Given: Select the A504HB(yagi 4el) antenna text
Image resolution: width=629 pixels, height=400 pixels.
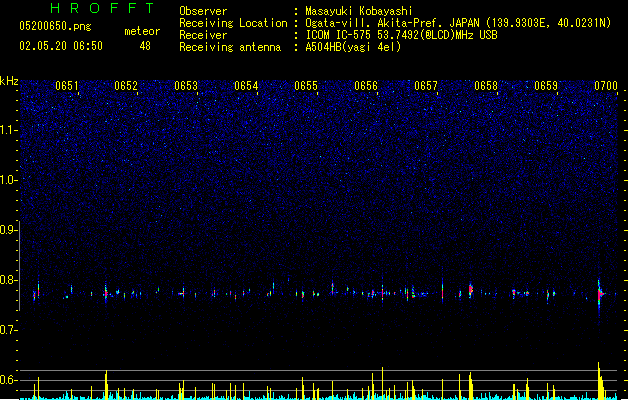Looking at the screenshot, I should [x=353, y=47].
